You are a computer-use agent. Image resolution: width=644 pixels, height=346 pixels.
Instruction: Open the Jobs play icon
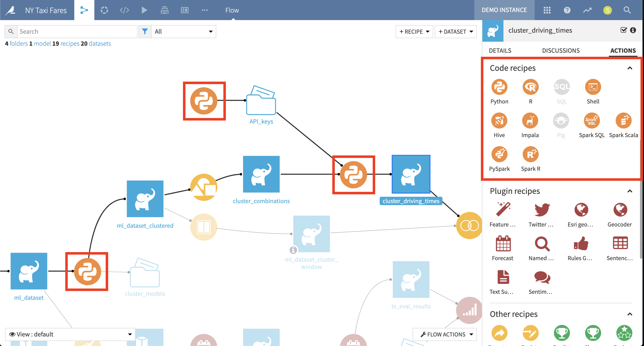tap(144, 10)
